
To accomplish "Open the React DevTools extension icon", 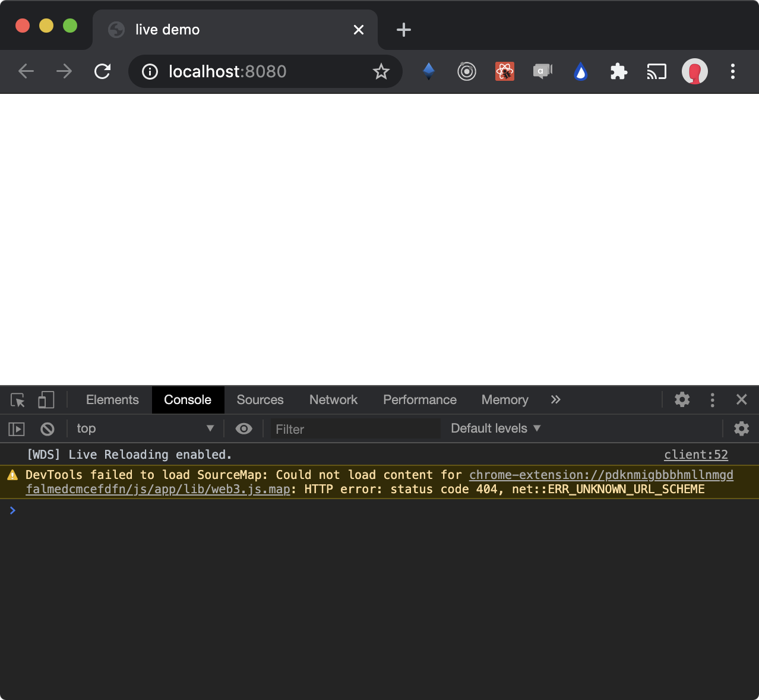I will click(x=505, y=71).
